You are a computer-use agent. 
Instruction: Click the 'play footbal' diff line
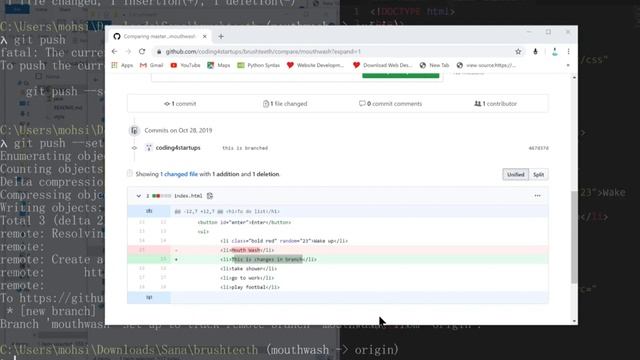338,287
